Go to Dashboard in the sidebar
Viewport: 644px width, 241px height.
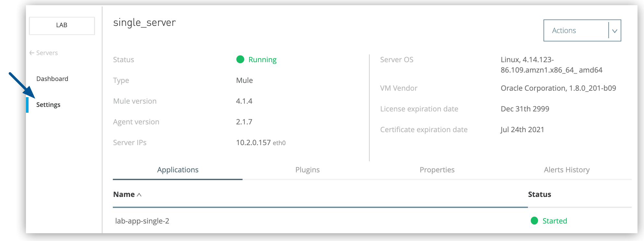[x=52, y=79]
